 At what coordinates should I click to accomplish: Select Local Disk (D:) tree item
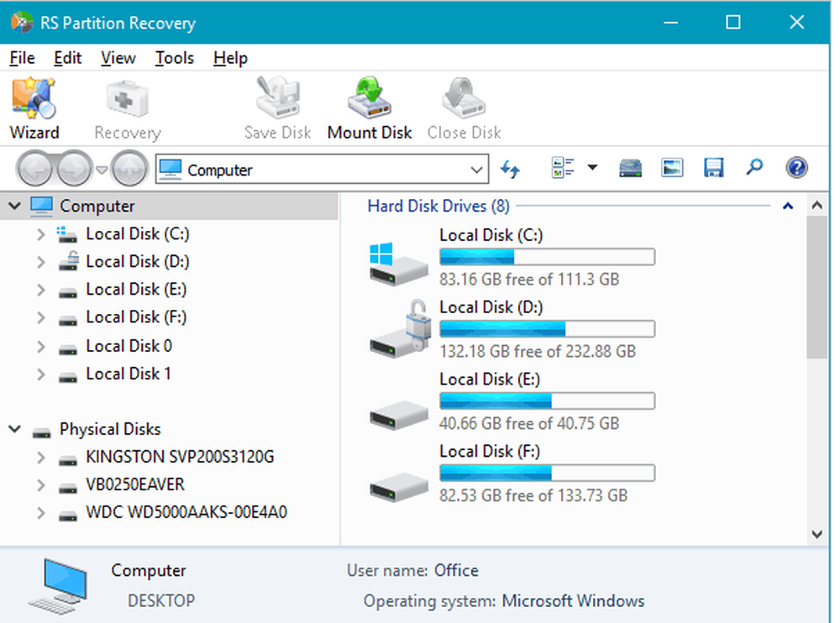pyautogui.click(x=138, y=262)
